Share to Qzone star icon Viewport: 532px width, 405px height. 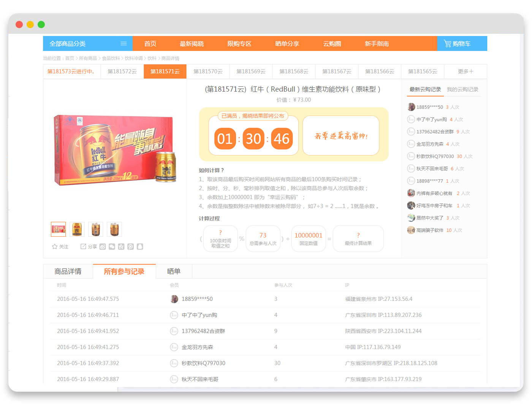point(121,247)
